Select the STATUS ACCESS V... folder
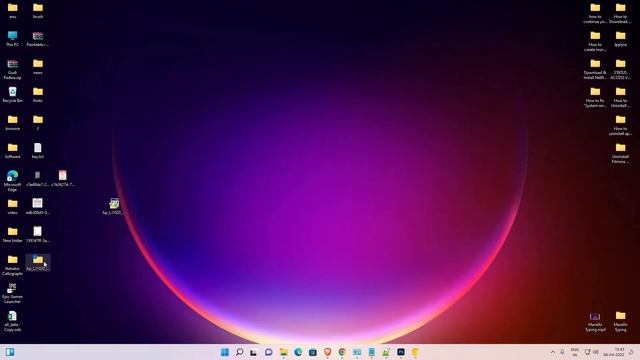Screen dimensions: 640x360 point(620,69)
